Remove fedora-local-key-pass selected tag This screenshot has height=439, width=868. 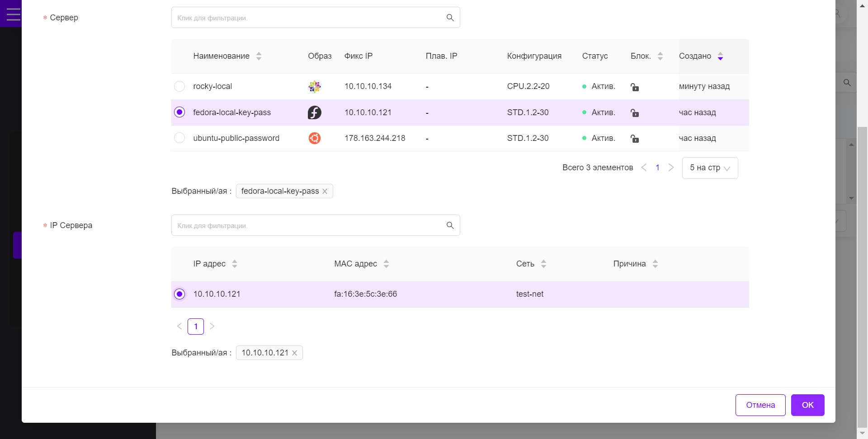[325, 191]
